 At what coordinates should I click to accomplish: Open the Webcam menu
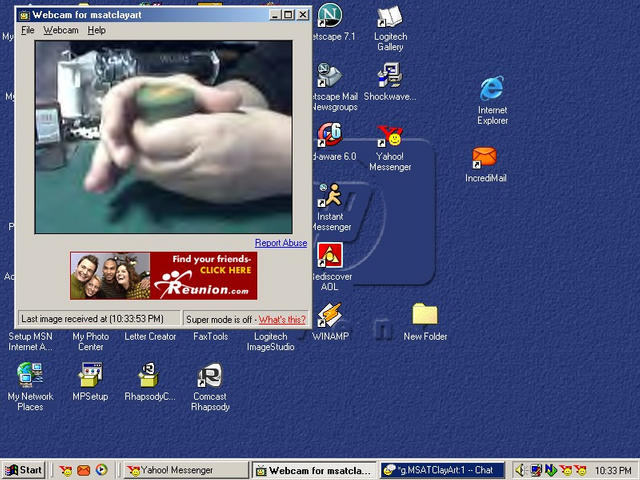[x=61, y=30]
